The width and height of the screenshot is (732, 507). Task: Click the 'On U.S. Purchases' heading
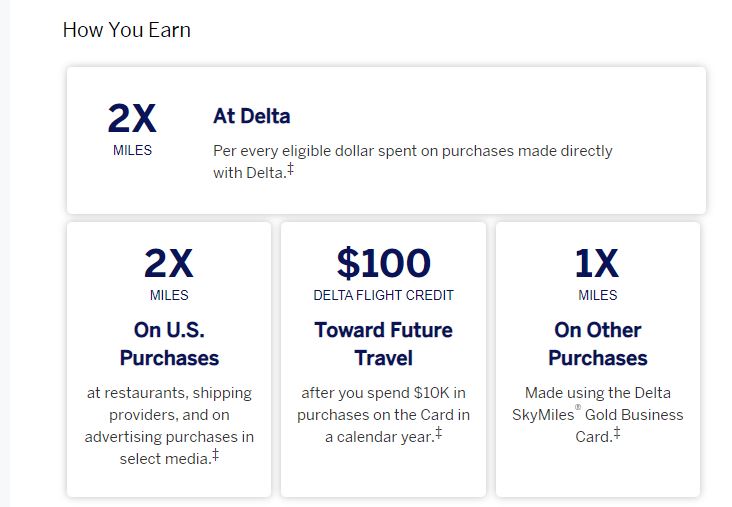pyautogui.click(x=169, y=343)
